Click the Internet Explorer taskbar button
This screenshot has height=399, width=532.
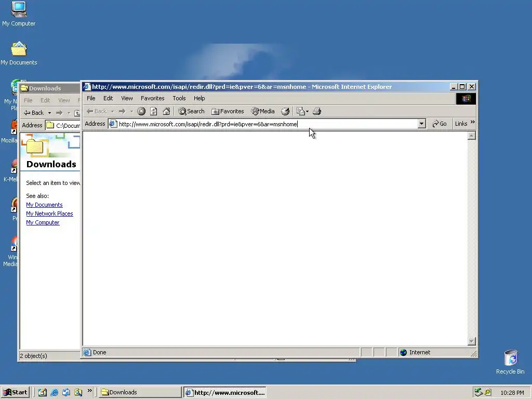pyautogui.click(x=225, y=393)
